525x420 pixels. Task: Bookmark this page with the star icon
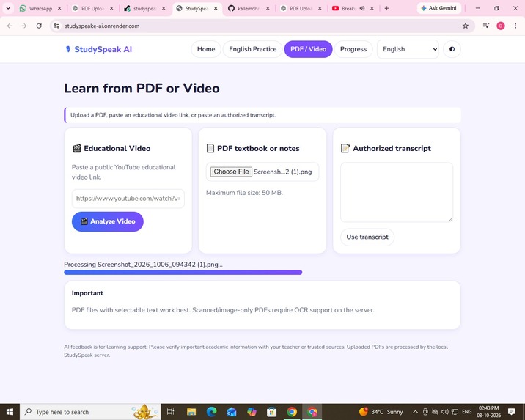click(465, 26)
